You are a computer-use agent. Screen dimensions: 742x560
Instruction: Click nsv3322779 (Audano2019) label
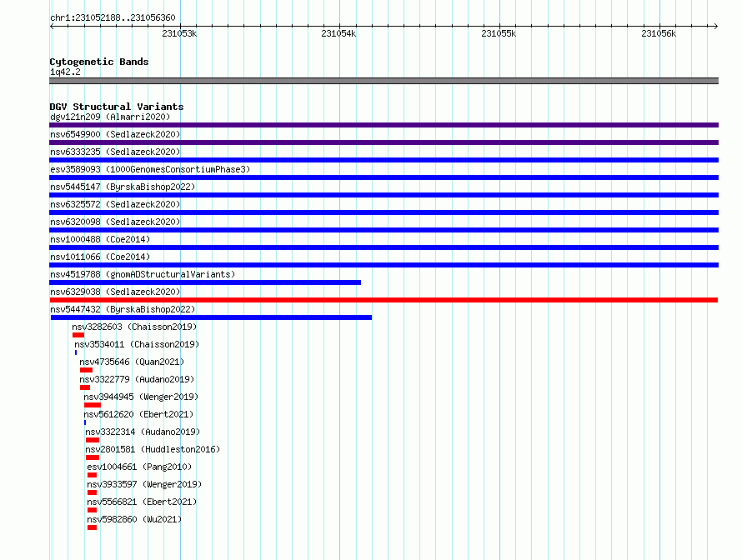click(137, 379)
